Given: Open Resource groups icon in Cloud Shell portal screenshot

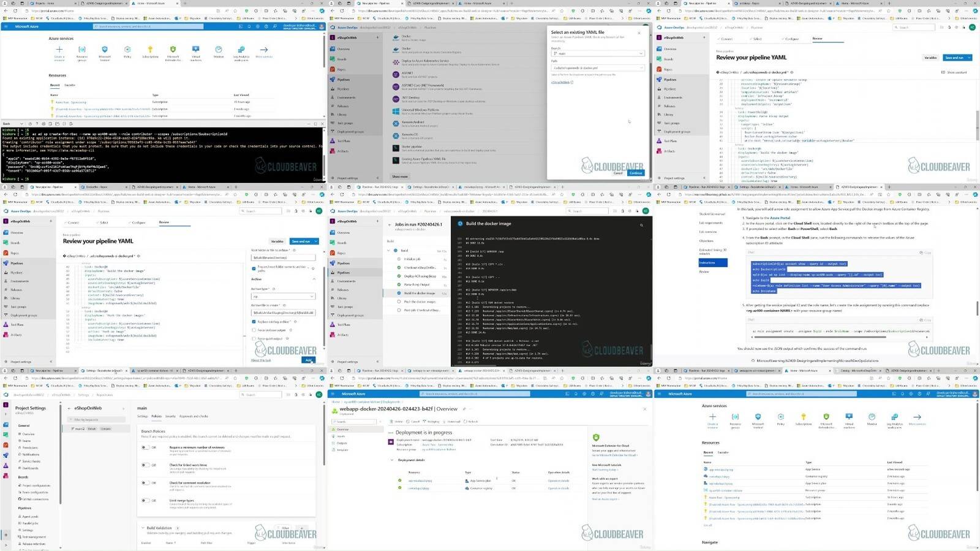Looking at the screenshot, I should (82, 50).
